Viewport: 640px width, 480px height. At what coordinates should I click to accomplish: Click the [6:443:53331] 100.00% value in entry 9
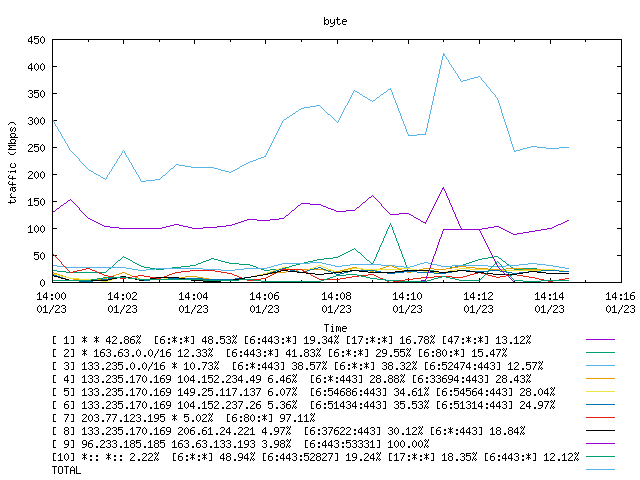click(x=367, y=444)
